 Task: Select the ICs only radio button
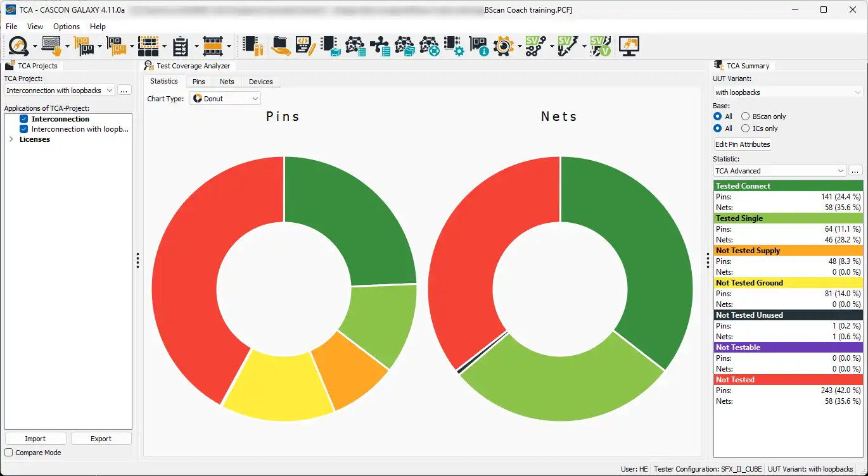pos(745,128)
